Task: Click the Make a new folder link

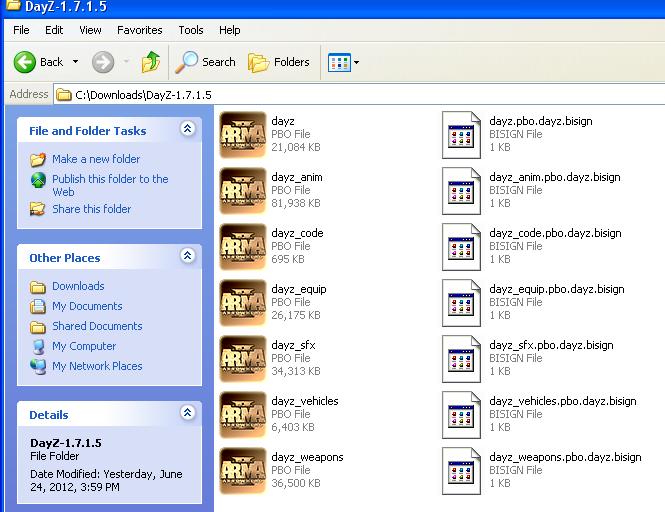Action: pos(96,159)
